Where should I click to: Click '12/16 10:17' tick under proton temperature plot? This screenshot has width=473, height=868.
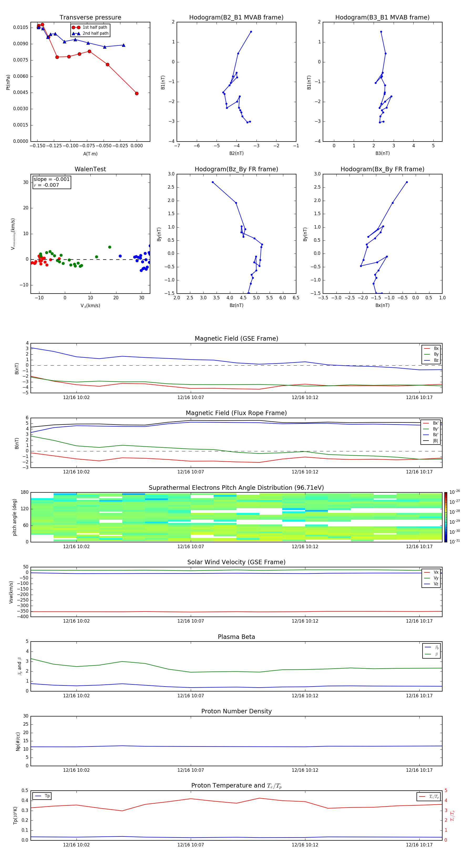coord(419,845)
